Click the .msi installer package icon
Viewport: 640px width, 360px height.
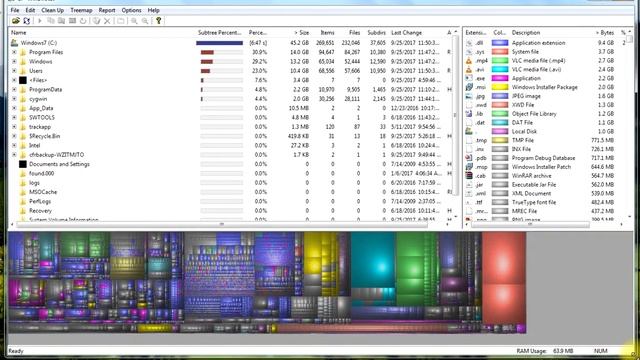pyautogui.click(x=469, y=87)
